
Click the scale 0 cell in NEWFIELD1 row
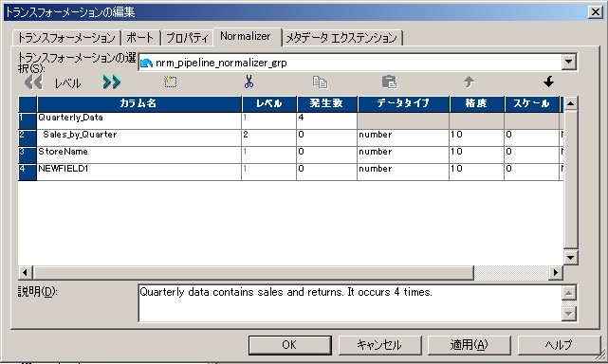click(x=531, y=172)
